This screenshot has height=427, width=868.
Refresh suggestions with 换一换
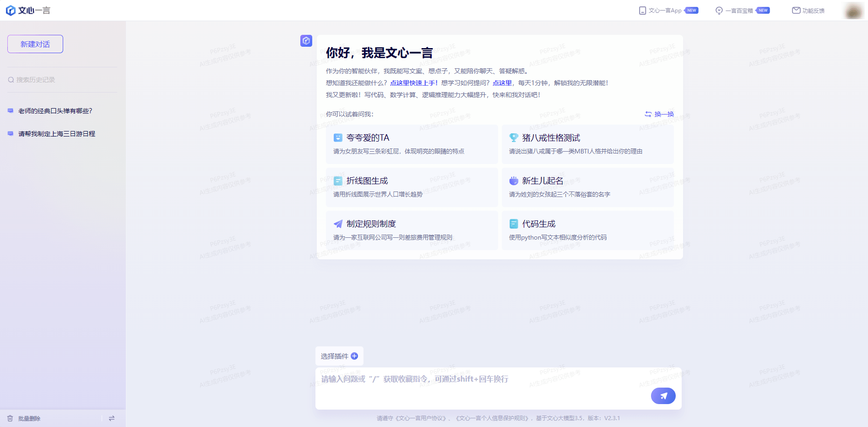pyautogui.click(x=664, y=114)
